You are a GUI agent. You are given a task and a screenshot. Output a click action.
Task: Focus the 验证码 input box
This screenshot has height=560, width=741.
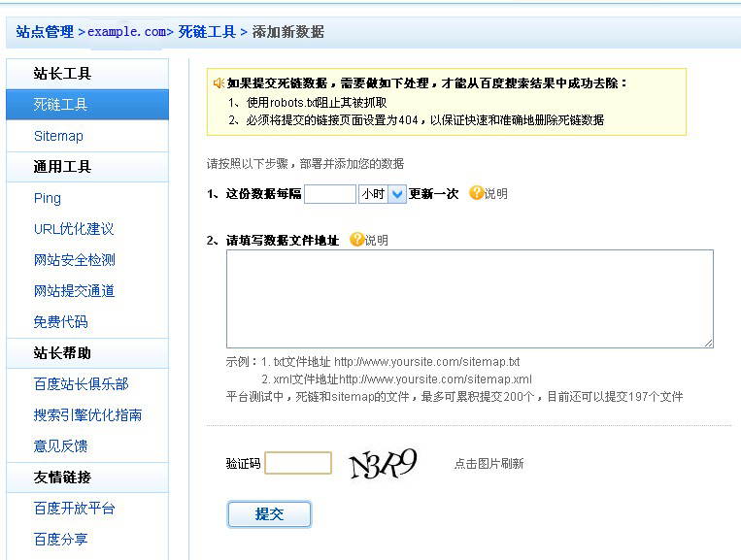[298, 463]
